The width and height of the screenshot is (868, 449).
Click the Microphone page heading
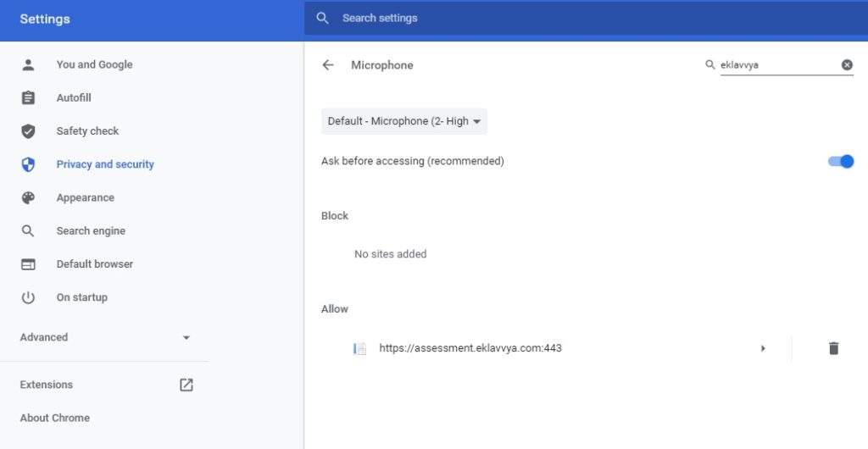(382, 65)
